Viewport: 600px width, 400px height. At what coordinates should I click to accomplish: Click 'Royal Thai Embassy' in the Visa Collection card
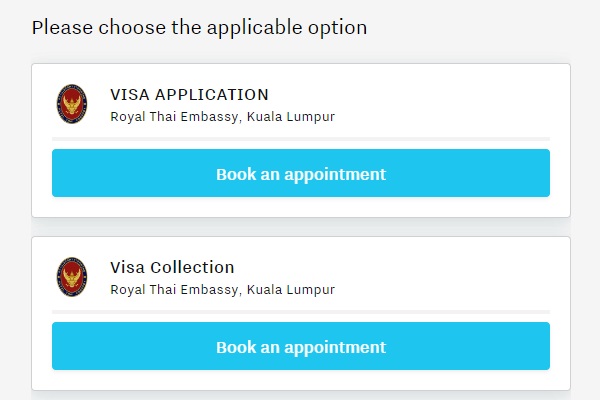click(x=174, y=290)
